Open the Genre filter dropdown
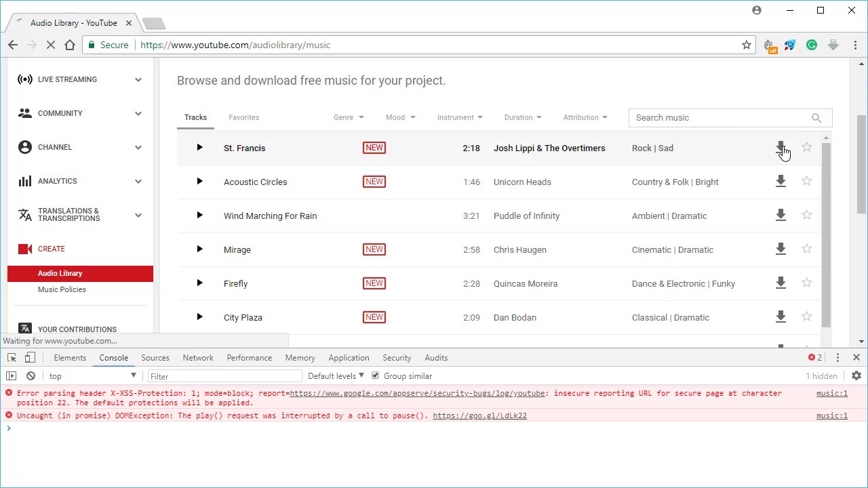Viewport: 868px width, 488px height. 349,117
